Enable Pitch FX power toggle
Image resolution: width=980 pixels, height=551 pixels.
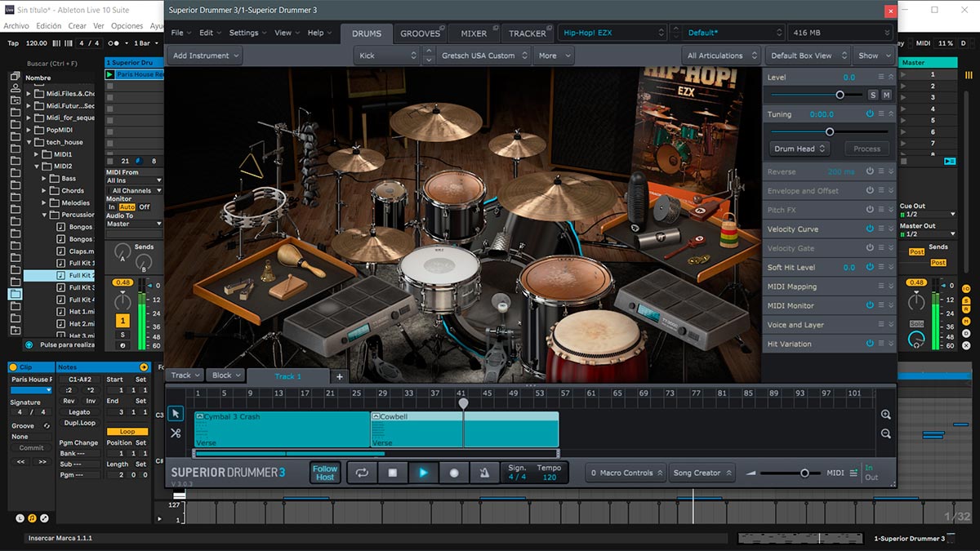(x=870, y=210)
